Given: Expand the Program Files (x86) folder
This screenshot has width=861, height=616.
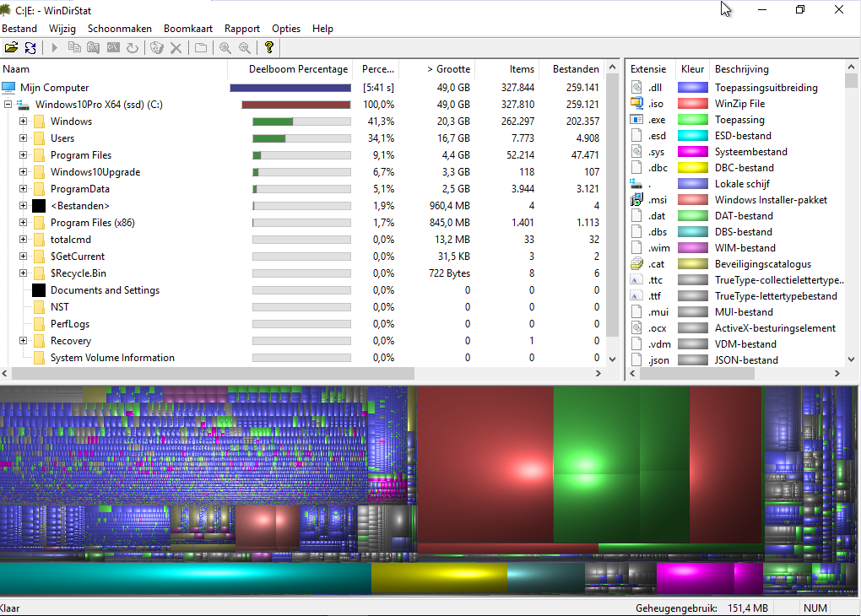Looking at the screenshot, I should coord(24,223).
